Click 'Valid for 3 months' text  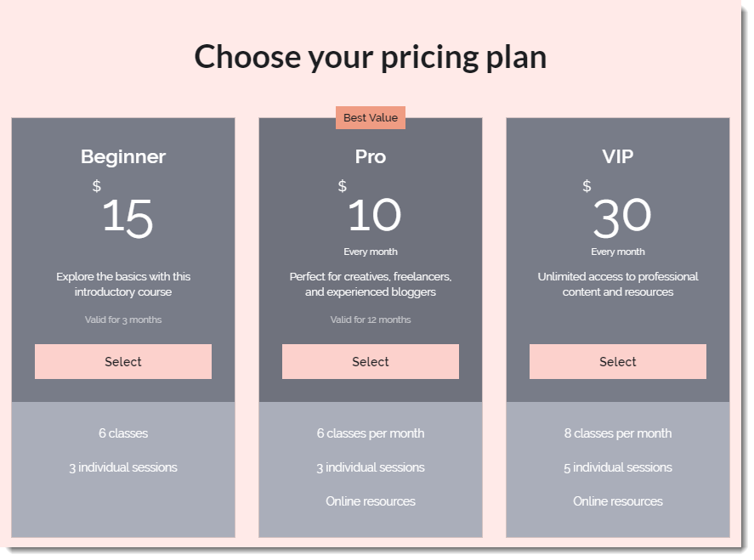coord(122,320)
